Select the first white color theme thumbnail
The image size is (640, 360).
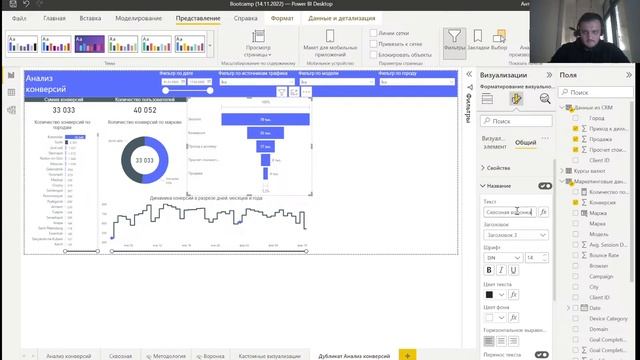(x=22, y=44)
